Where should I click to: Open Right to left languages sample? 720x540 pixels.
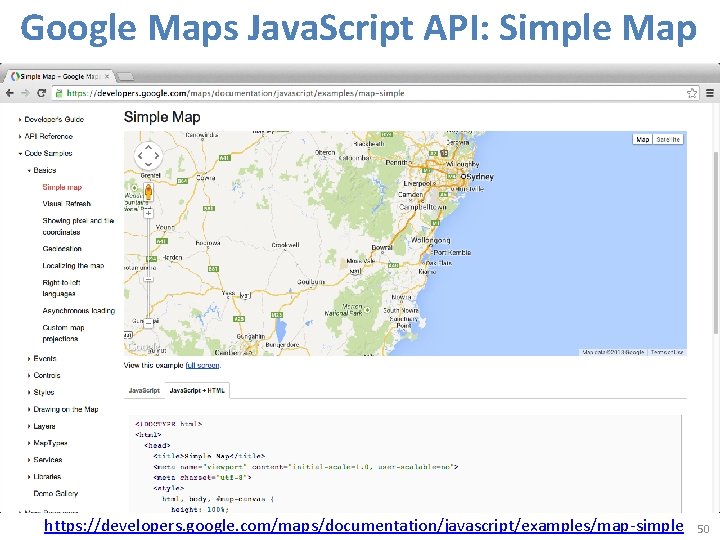tap(62, 288)
